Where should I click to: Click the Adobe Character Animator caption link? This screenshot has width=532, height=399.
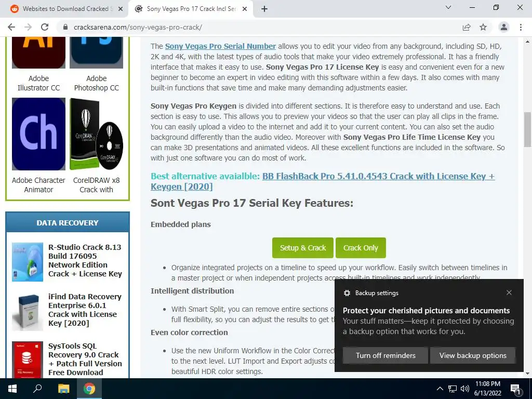pos(38,185)
